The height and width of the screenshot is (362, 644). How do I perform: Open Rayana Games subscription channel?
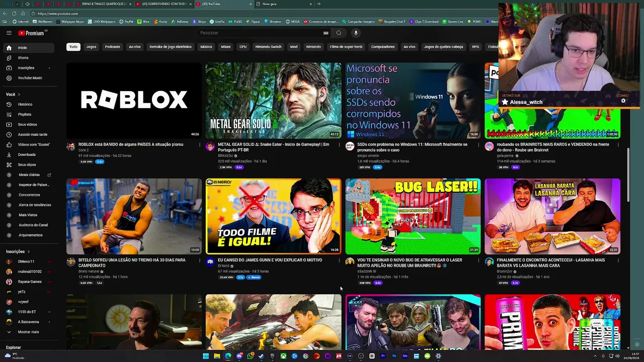coord(28,282)
